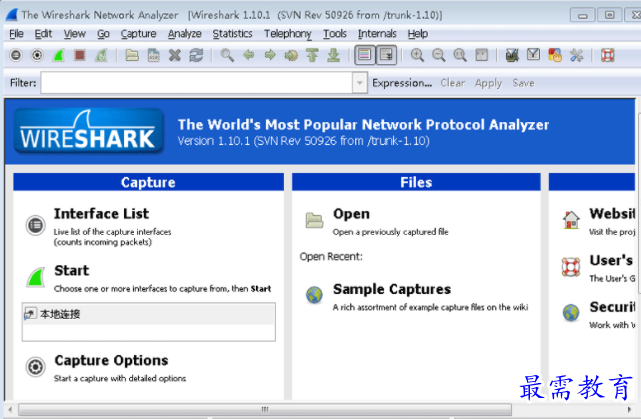Open the Tools menu
Image resolution: width=641 pixels, height=419 pixels.
pyautogui.click(x=335, y=34)
